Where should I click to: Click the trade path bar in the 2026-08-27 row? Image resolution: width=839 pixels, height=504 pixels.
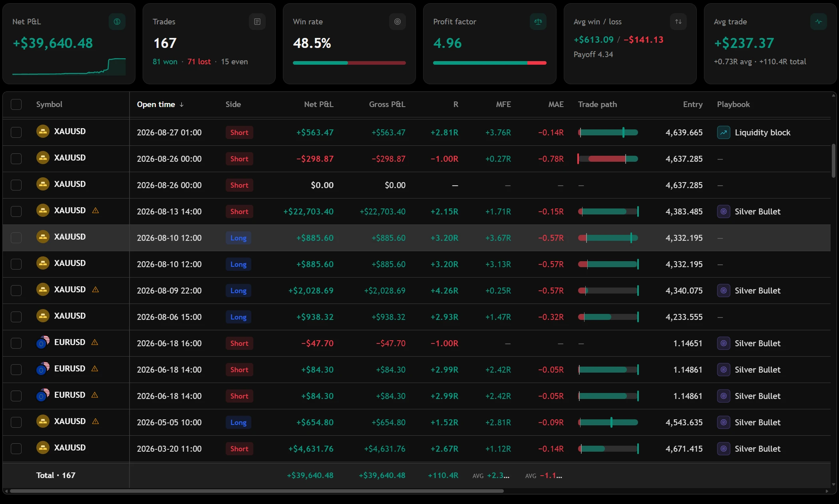608,133
